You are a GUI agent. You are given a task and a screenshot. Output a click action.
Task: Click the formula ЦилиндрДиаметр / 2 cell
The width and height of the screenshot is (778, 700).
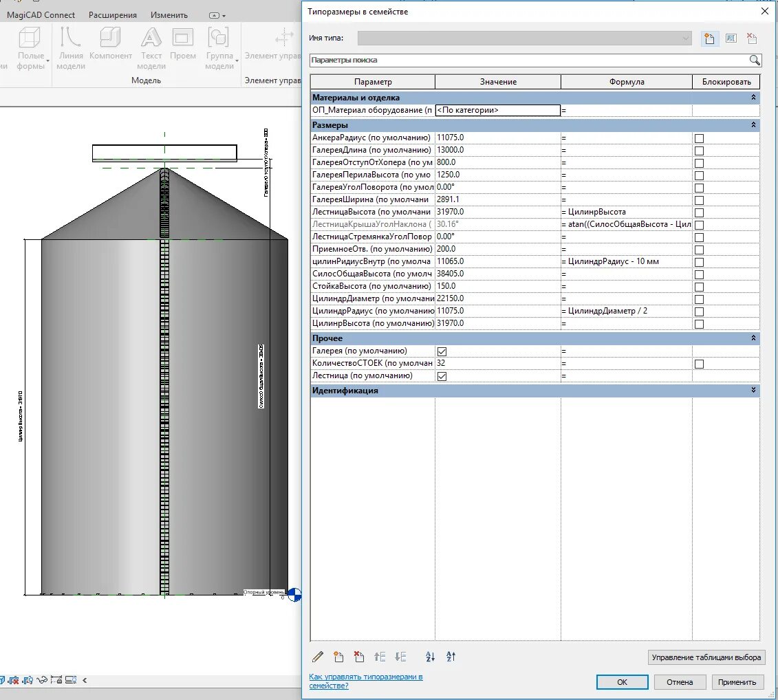[627, 311]
